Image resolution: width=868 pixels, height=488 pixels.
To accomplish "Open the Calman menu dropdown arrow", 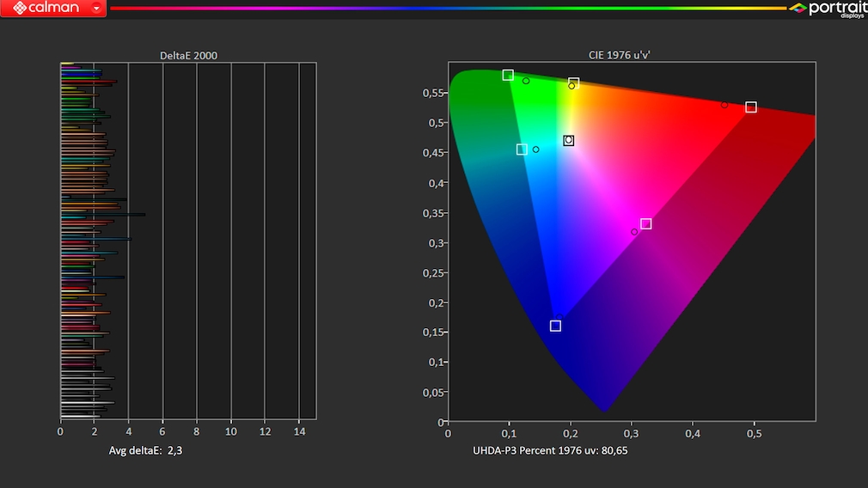I will pos(96,8).
